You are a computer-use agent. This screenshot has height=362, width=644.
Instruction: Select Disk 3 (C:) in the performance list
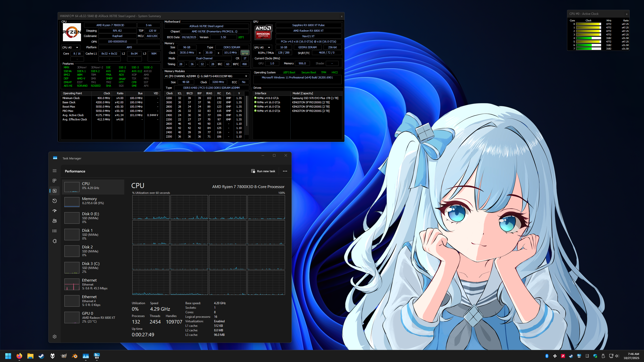93,267
